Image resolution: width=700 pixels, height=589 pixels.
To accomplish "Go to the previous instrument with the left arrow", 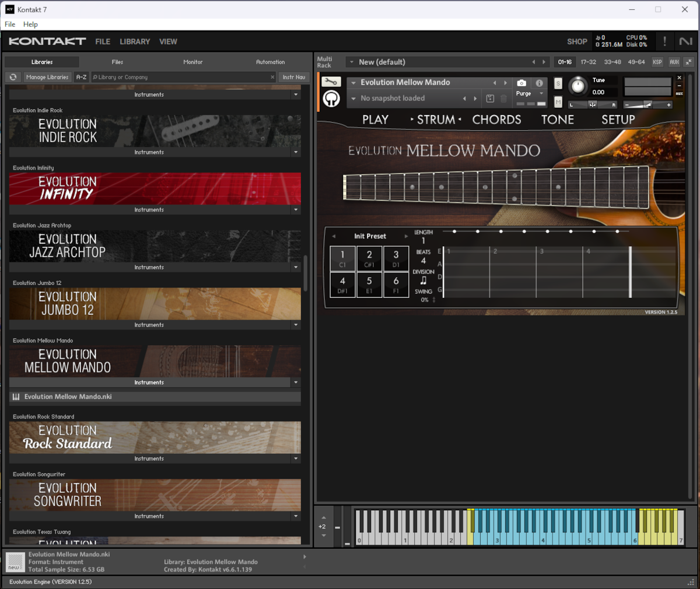I will pyautogui.click(x=495, y=83).
